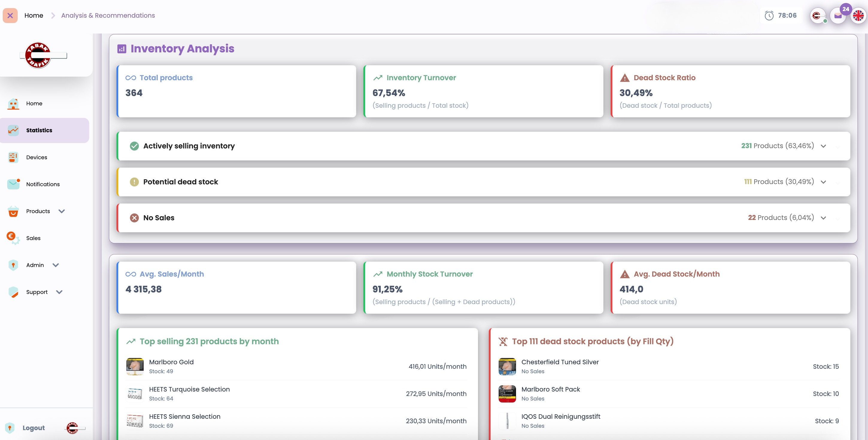
Task: Expand the Actively selling inventory list
Action: click(824, 146)
